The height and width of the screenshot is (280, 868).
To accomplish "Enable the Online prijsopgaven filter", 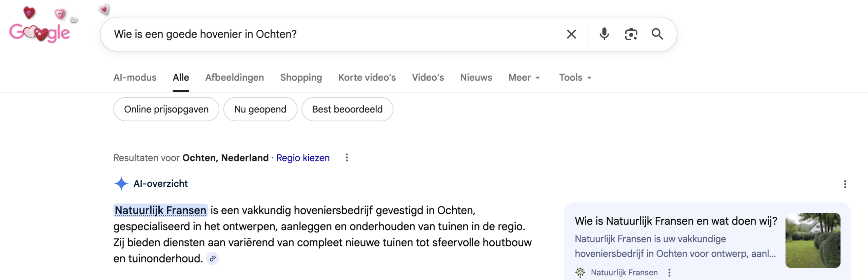I will (x=166, y=109).
